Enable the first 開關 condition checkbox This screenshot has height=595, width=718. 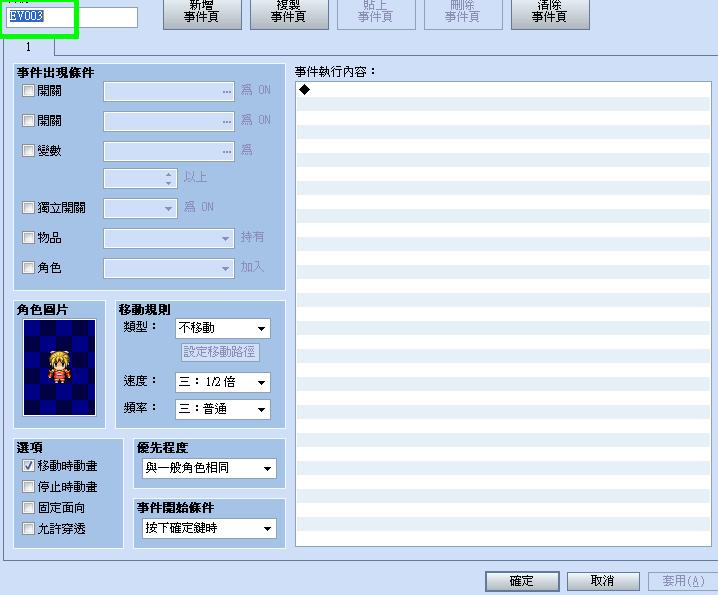tap(28, 91)
